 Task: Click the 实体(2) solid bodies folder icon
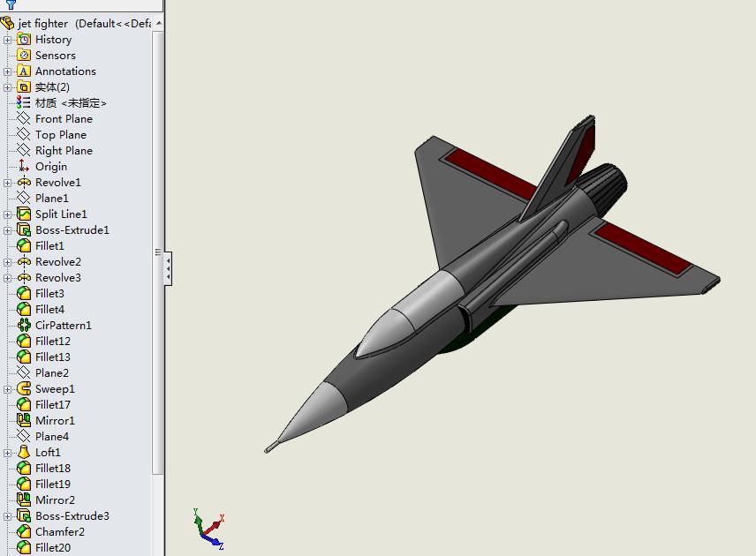(x=24, y=86)
